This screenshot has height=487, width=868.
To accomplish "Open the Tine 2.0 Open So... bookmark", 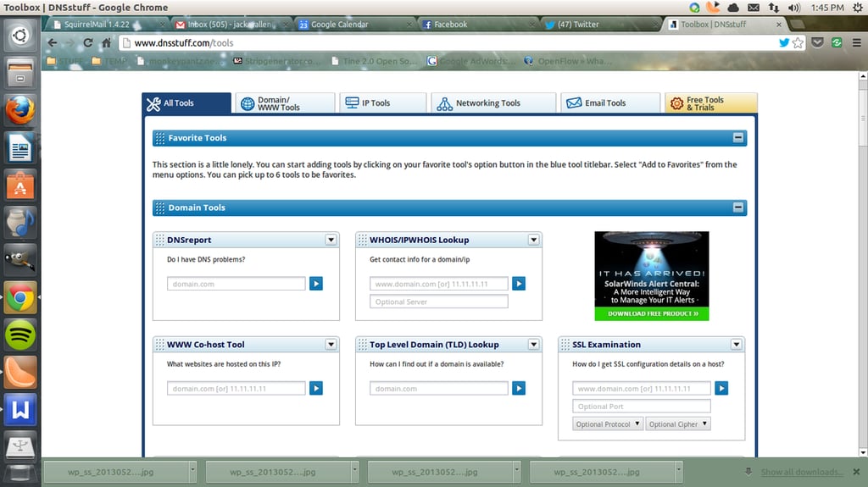I will click(x=375, y=61).
